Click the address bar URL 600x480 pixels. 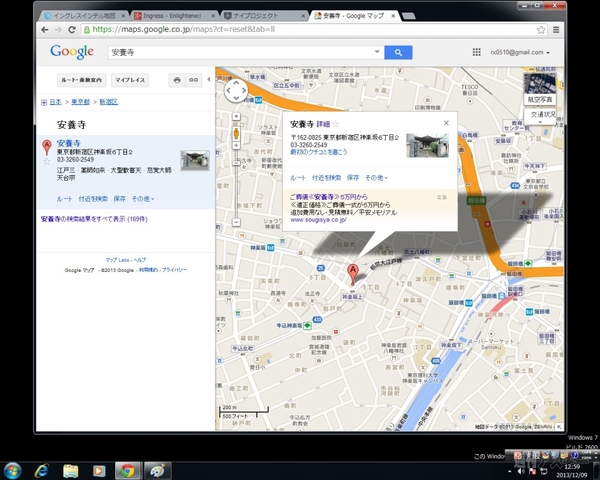pyautogui.click(x=183, y=29)
